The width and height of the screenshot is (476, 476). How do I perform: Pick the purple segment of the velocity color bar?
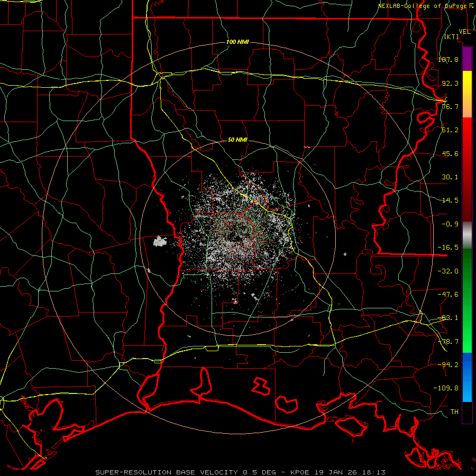pos(467,59)
